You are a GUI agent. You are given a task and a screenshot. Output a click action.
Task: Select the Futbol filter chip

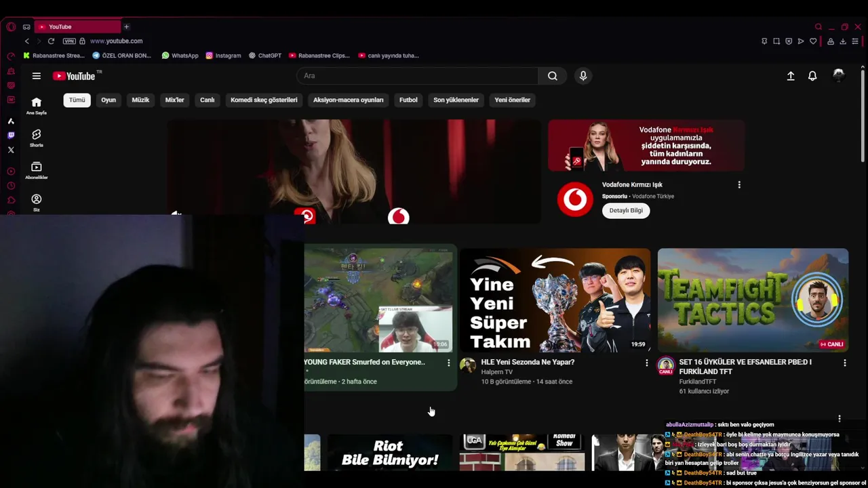click(x=408, y=100)
